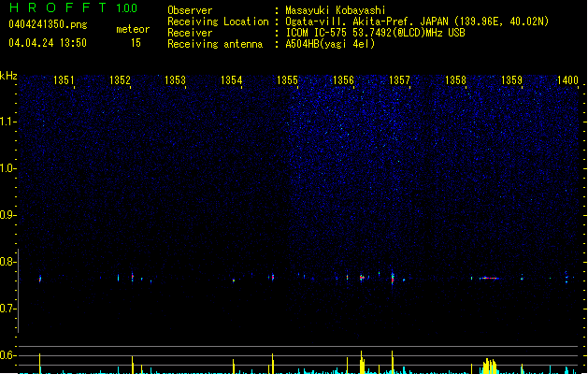The width and height of the screenshot is (588, 374).
Task: Click the 1358 time axis marker
Action: click(x=455, y=80)
